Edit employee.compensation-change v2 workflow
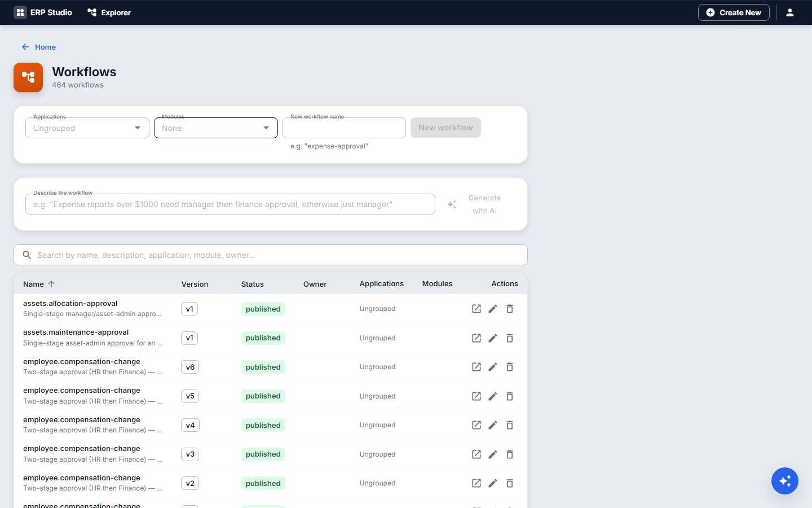This screenshot has height=508, width=812. tap(493, 483)
